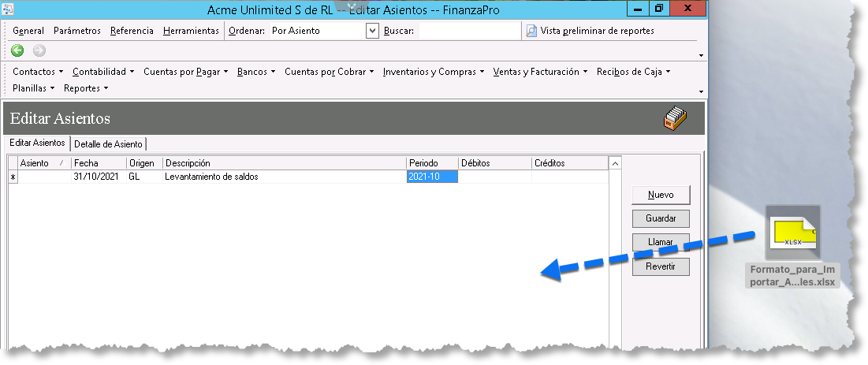Open the navigation toolbar overflow arrow

[702, 55]
